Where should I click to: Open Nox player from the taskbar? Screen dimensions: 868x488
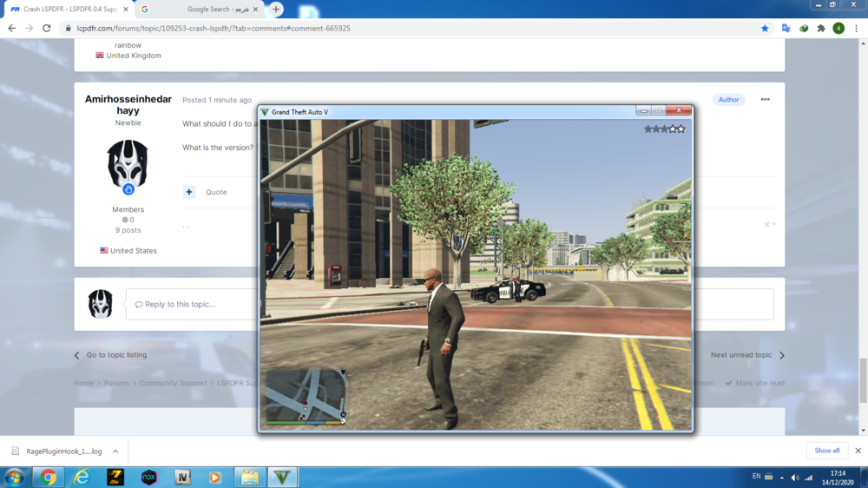pos(149,478)
